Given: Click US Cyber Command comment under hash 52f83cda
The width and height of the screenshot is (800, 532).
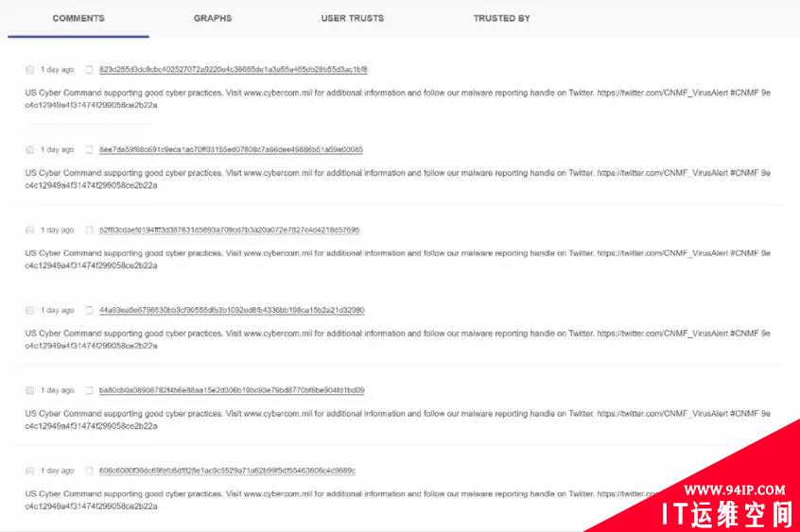Looking at the screenshot, I should (x=397, y=259).
